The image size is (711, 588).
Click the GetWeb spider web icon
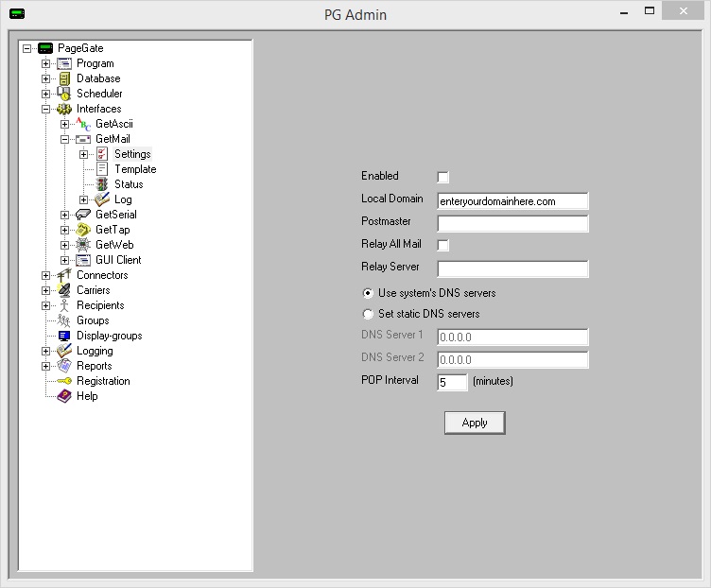[83, 245]
